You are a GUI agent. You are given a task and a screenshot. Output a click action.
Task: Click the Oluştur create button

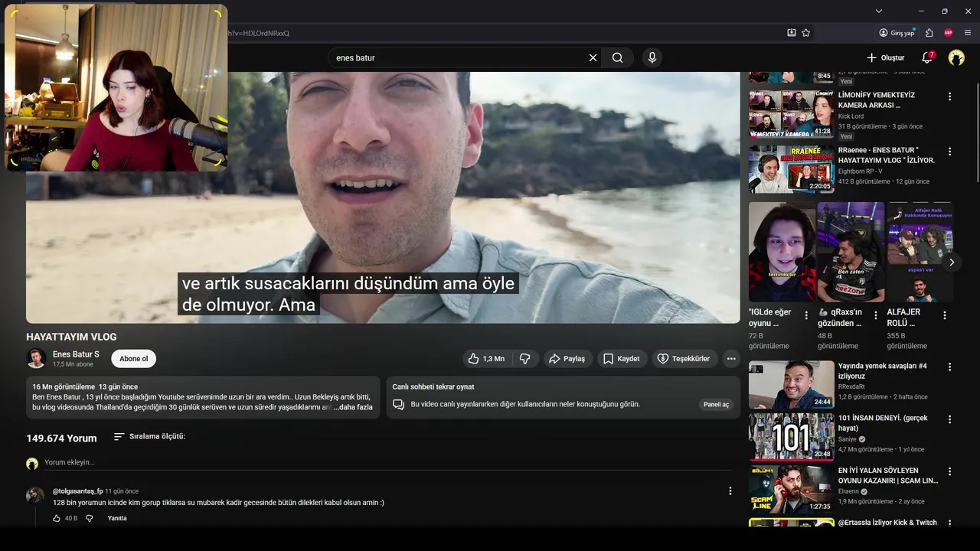pos(885,57)
